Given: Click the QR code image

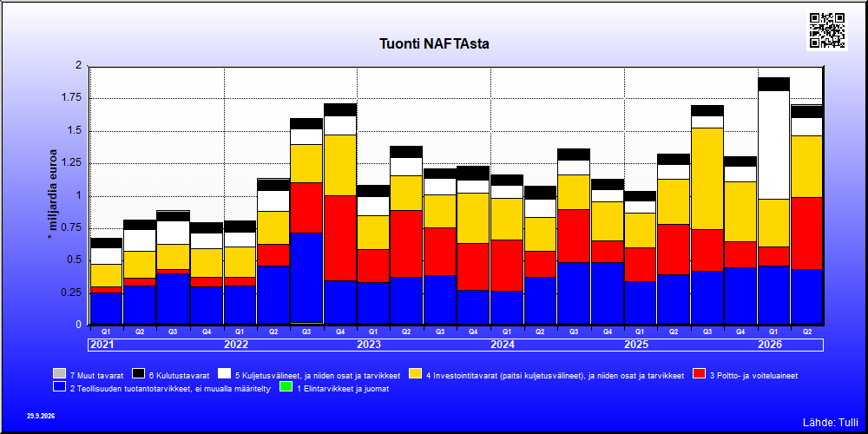Looking at the screenshot, I should pos(827,30).
